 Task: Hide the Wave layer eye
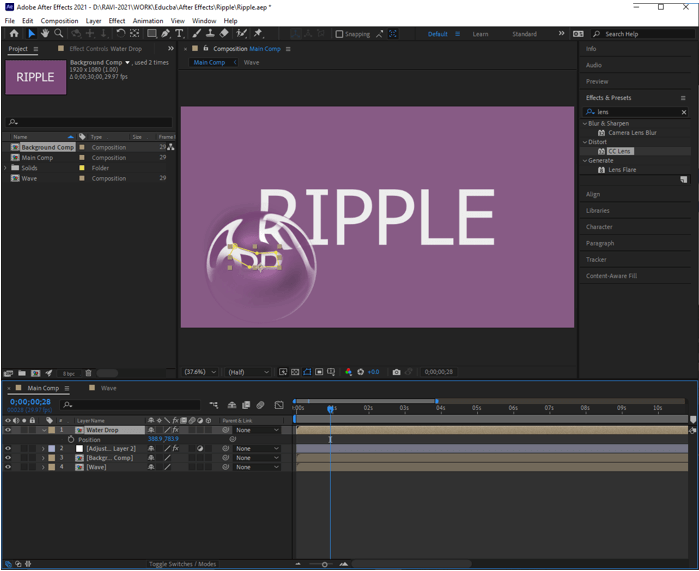point(8,468)
